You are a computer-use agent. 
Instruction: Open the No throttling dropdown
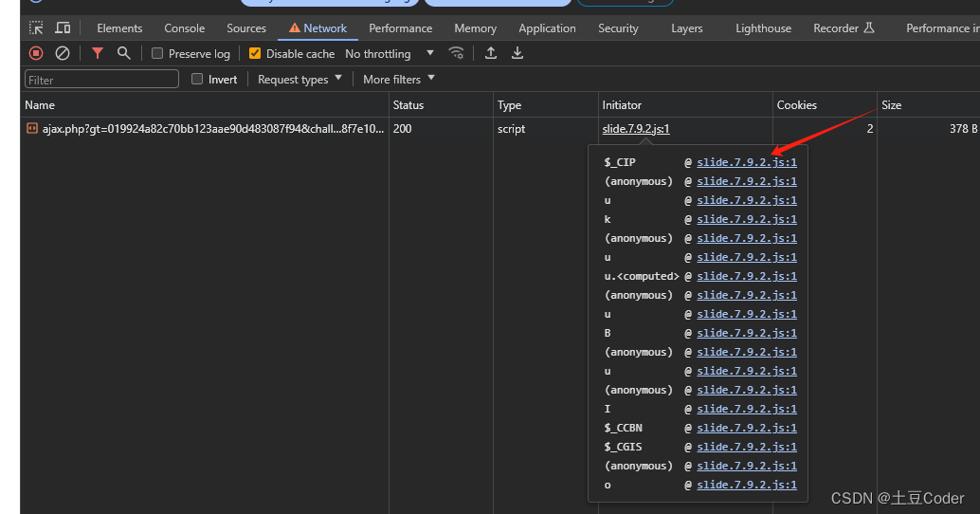(x=390, y=54)
